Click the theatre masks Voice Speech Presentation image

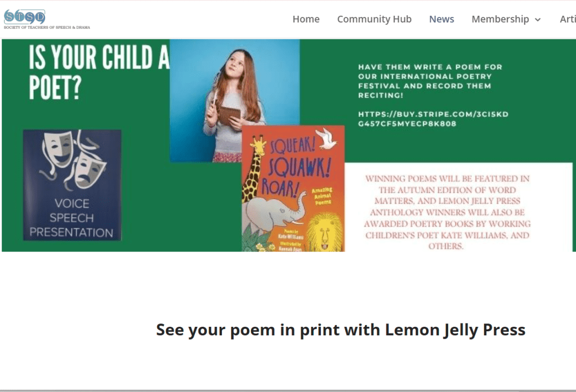(72, 185)
